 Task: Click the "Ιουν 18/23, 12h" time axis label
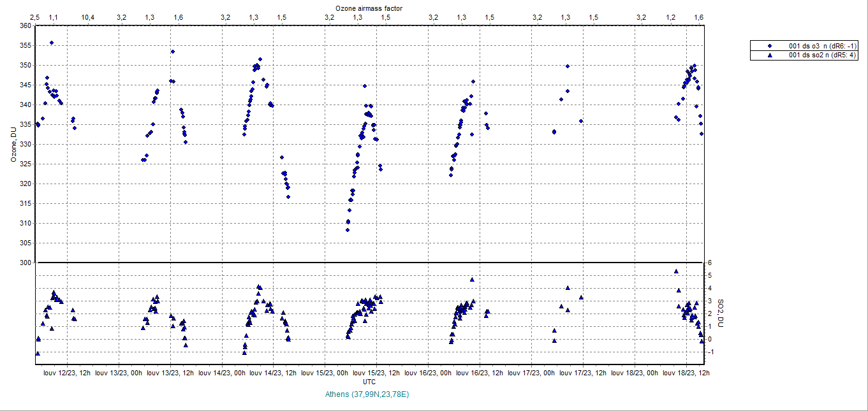coord(686,373)
